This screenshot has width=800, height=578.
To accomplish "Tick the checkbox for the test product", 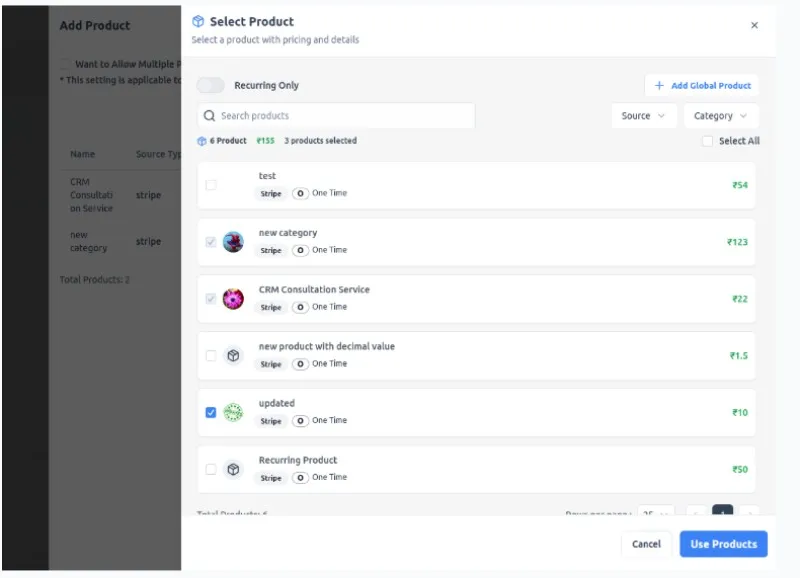I will (211, 185).
